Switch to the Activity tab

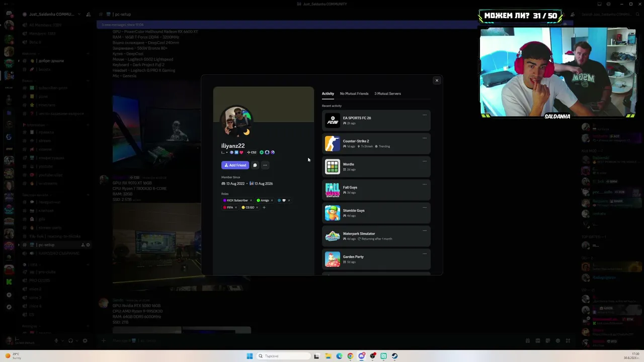point(328,94)
